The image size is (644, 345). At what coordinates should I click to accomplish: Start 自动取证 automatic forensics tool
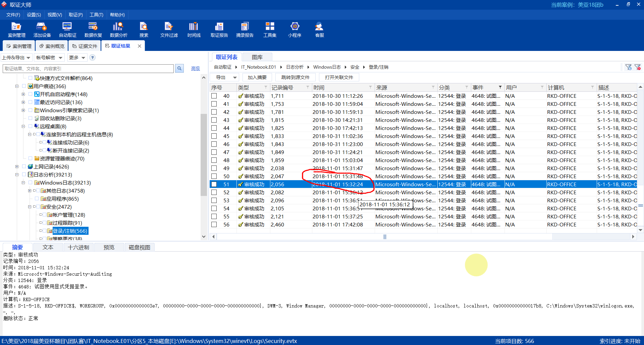67,30
